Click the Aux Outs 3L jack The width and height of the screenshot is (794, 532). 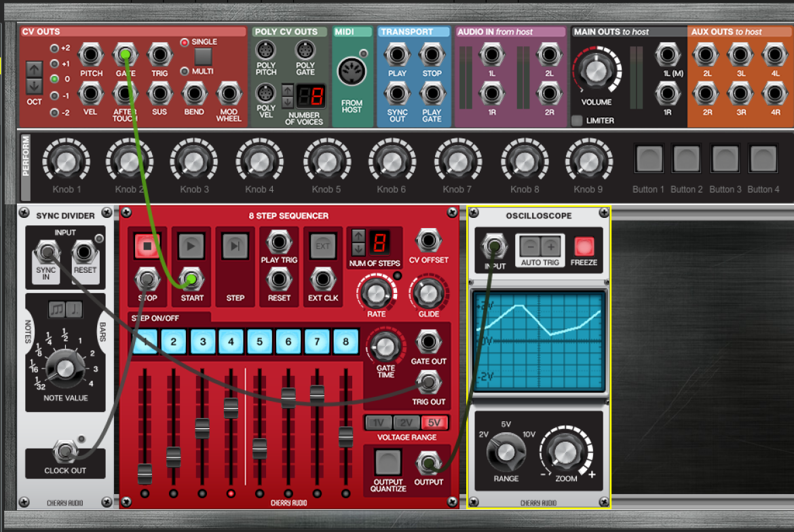tap(740, 55)
